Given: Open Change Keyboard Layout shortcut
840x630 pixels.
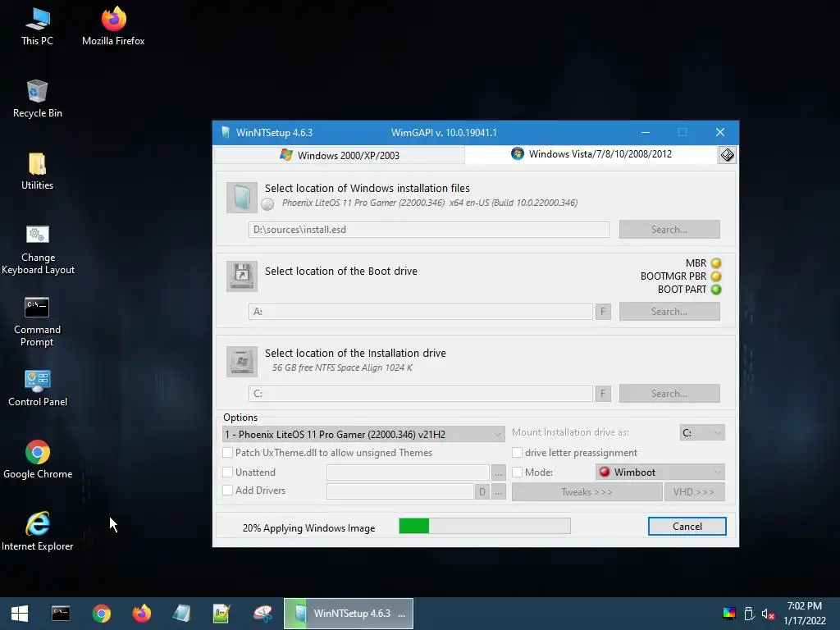Looking at the screenshot, I should pos(38,250).
